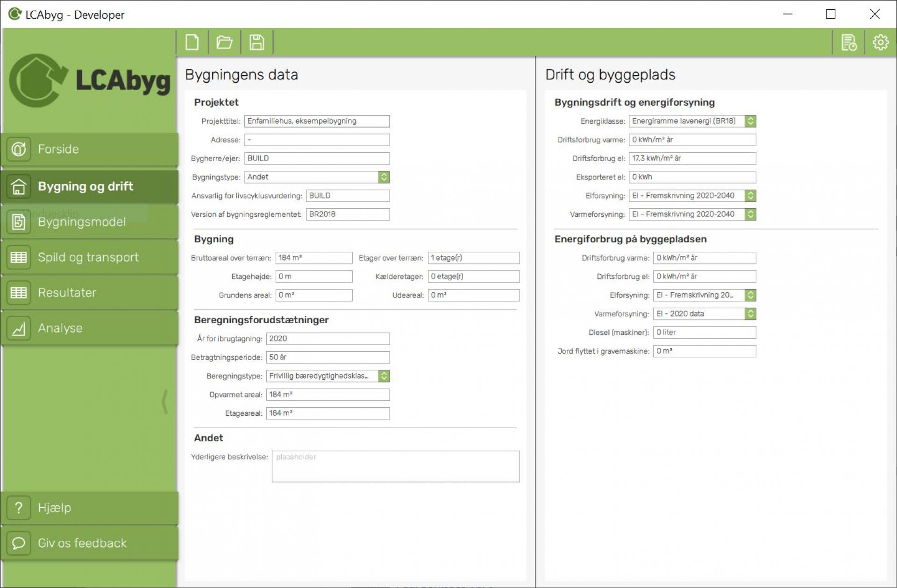Click Giv os feedback button
This screenshot has width=897, height=588.
click(x=90, y=544)
